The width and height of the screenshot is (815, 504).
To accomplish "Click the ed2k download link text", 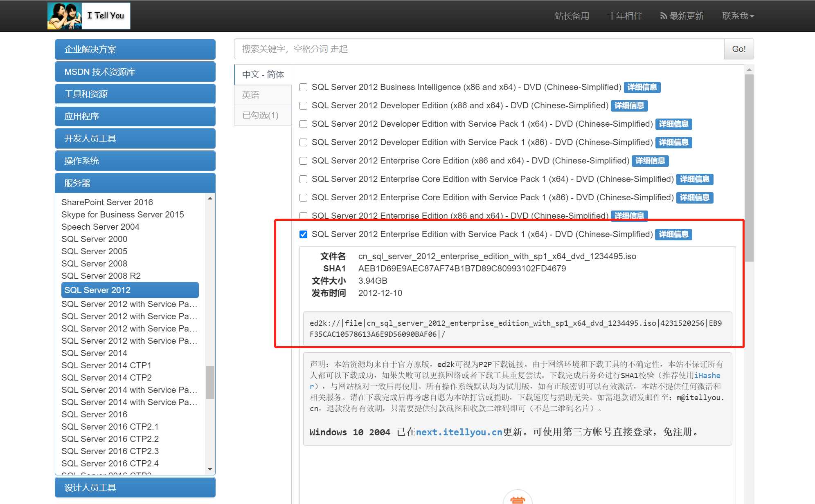I will [516, 329].
